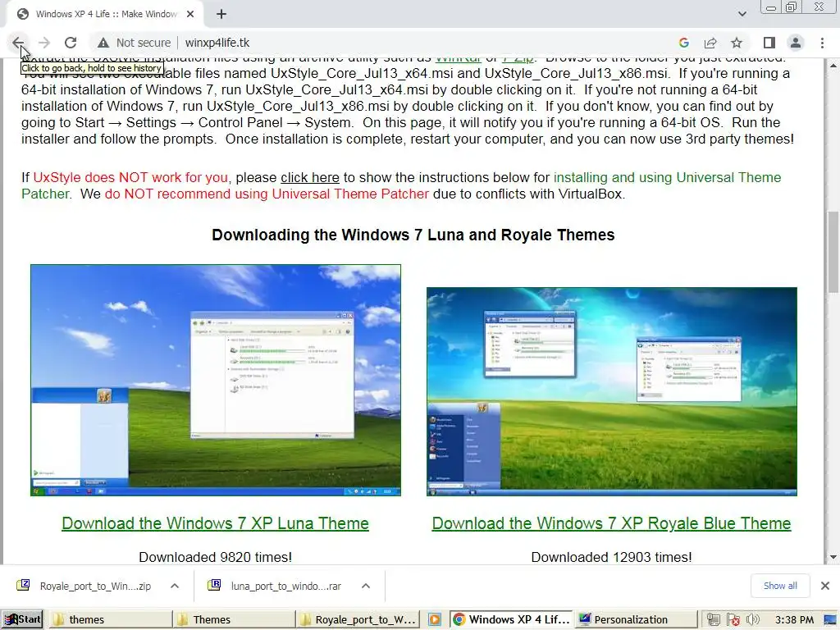Click 'Downloaded 9820 times!' text

coord(216,557)
